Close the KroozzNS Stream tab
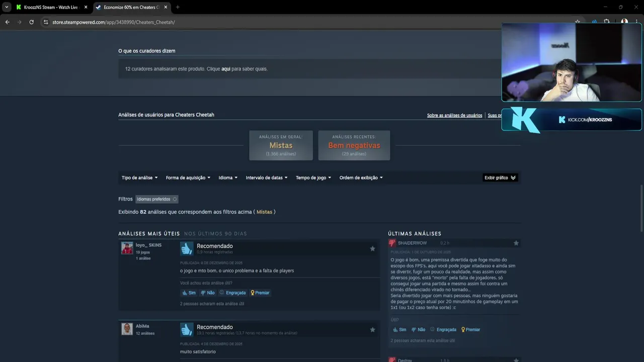The image size is (644, 362). 86,7
